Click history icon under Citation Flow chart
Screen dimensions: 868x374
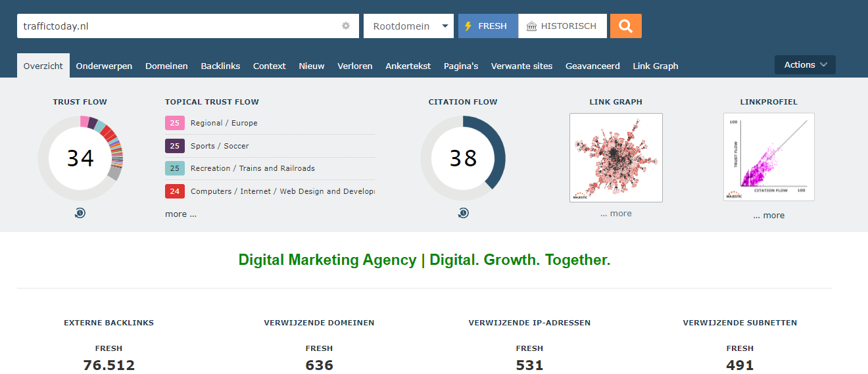tap(463, 213)
